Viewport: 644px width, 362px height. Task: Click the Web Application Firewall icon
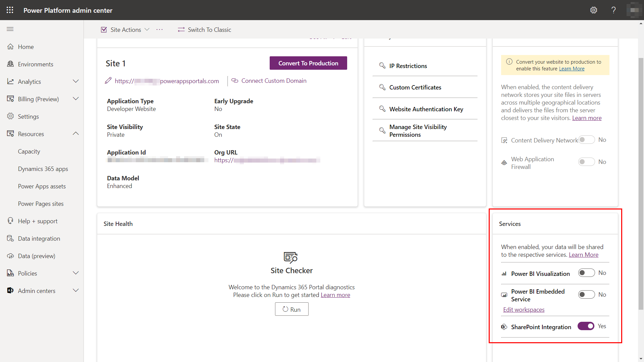504,162
